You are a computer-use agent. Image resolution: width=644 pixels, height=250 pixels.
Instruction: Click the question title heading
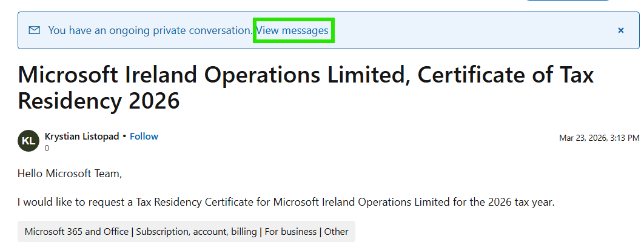tap(306, 87)
